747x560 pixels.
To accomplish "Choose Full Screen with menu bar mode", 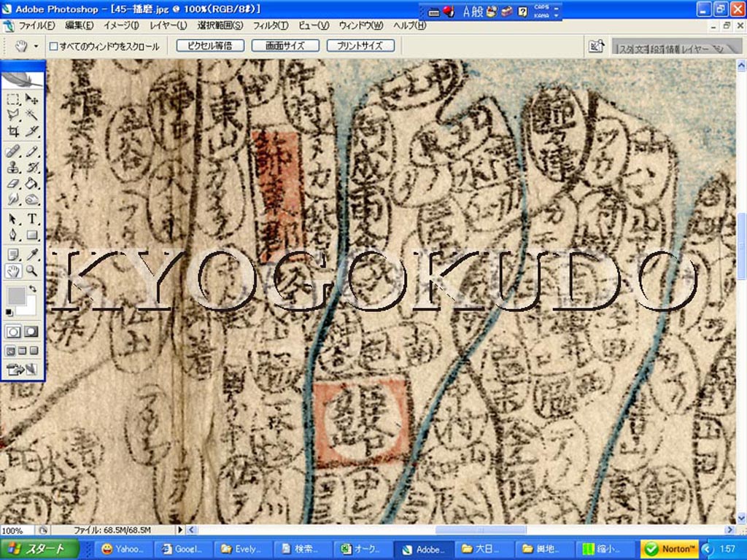I will [23, 351].
